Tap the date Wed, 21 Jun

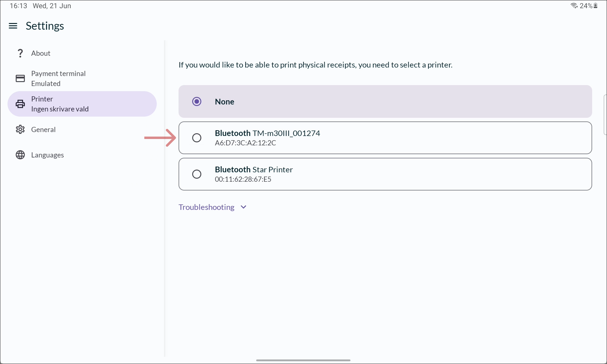(x=52, y=6)
